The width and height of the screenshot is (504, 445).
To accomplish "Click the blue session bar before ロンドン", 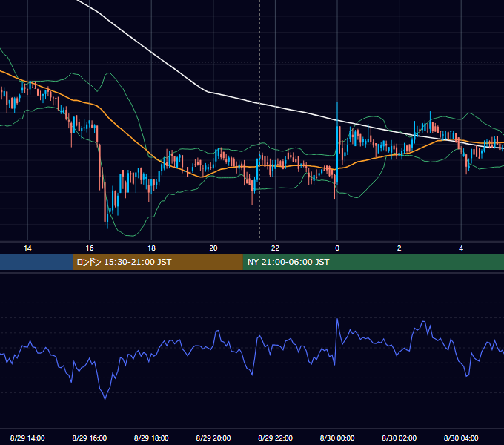I will 36,262.
